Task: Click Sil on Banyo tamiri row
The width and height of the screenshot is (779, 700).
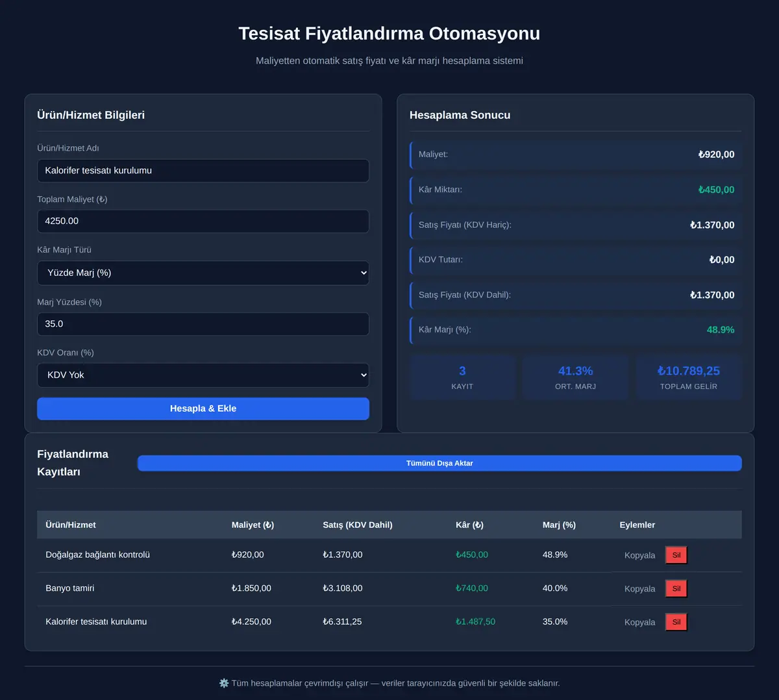Action: click(x=676, y=589)
